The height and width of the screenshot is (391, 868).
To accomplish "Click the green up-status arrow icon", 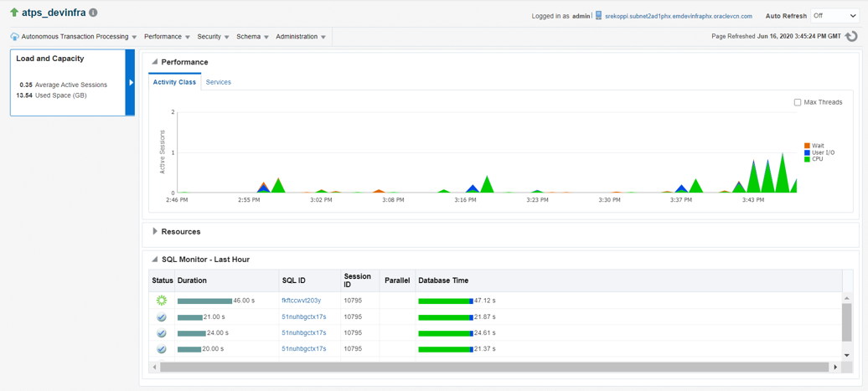I will click(14, 13).
